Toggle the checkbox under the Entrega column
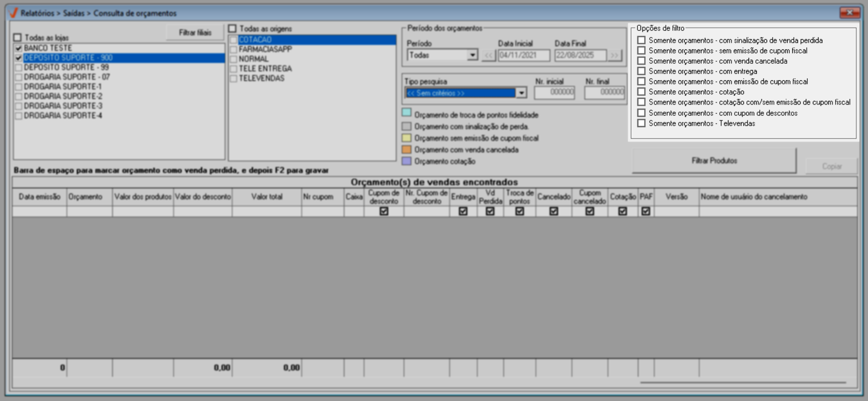This screenshot has height=401, width=868. coord(463,211)
